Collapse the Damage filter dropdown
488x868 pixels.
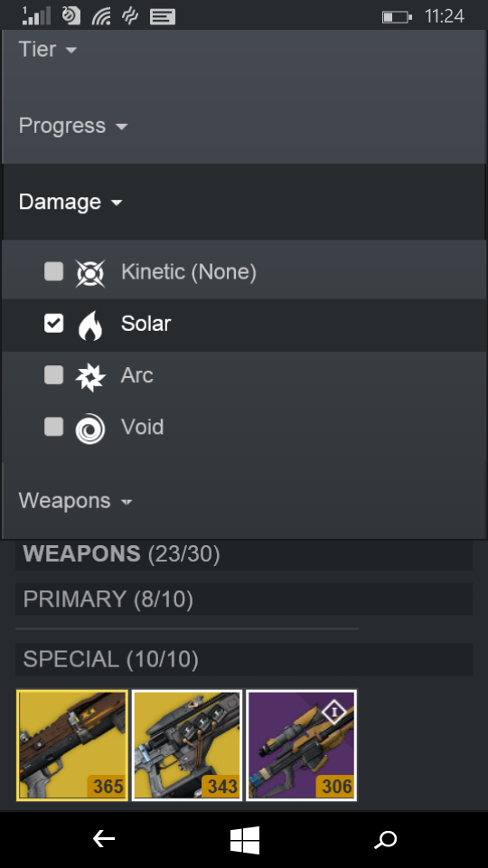[70, 202]
